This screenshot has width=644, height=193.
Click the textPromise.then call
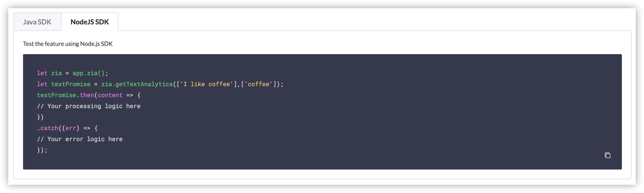(66, 95)
